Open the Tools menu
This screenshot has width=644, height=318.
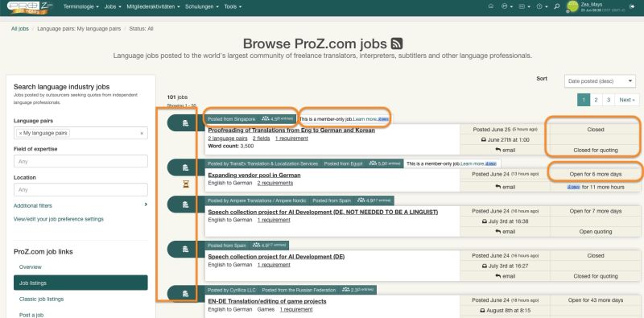(x=233, y=7)
